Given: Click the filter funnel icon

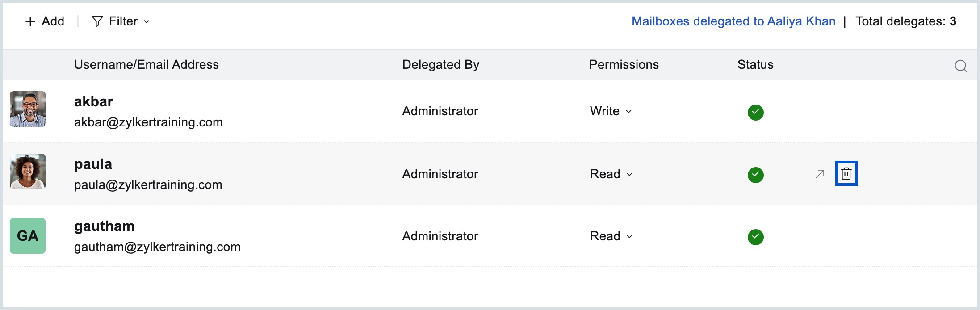Looking at the screenshot, I should pos(97,21).
